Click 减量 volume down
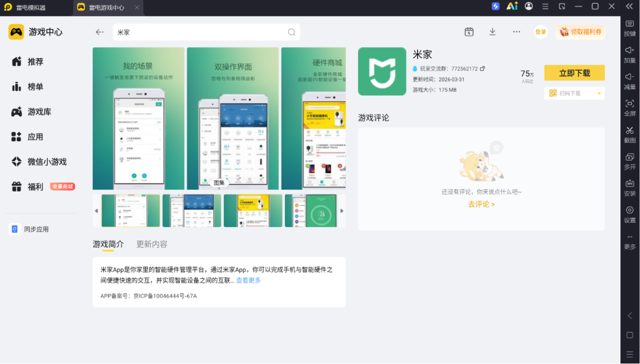The height and width of the screenshot is (364, 640). tap(630, 82)
